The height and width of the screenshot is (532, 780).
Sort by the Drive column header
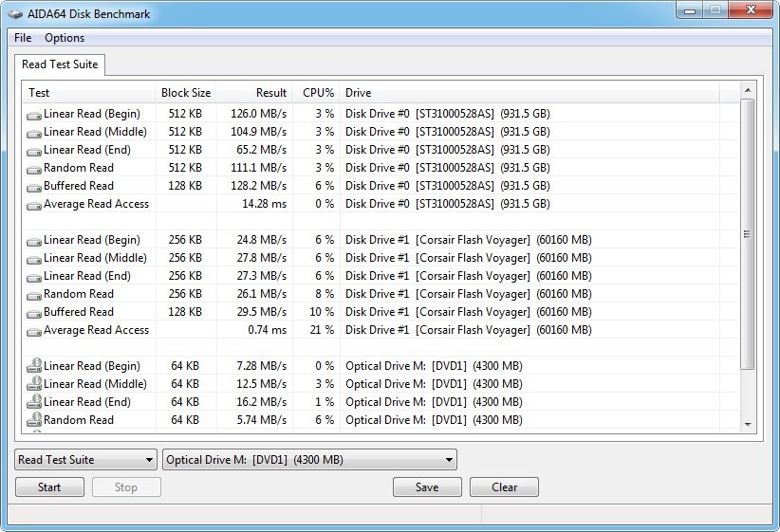tap(529, 93)
